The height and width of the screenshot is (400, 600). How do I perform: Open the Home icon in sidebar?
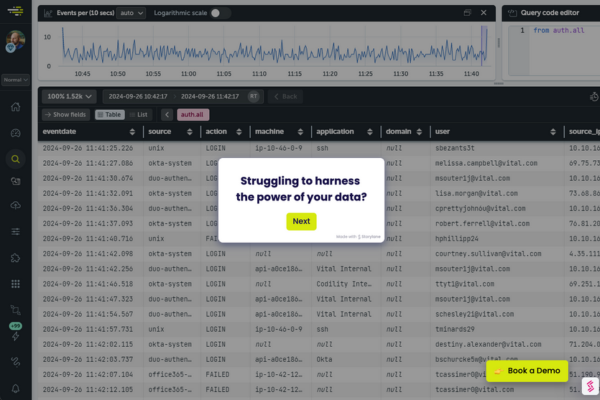[15, 106]
